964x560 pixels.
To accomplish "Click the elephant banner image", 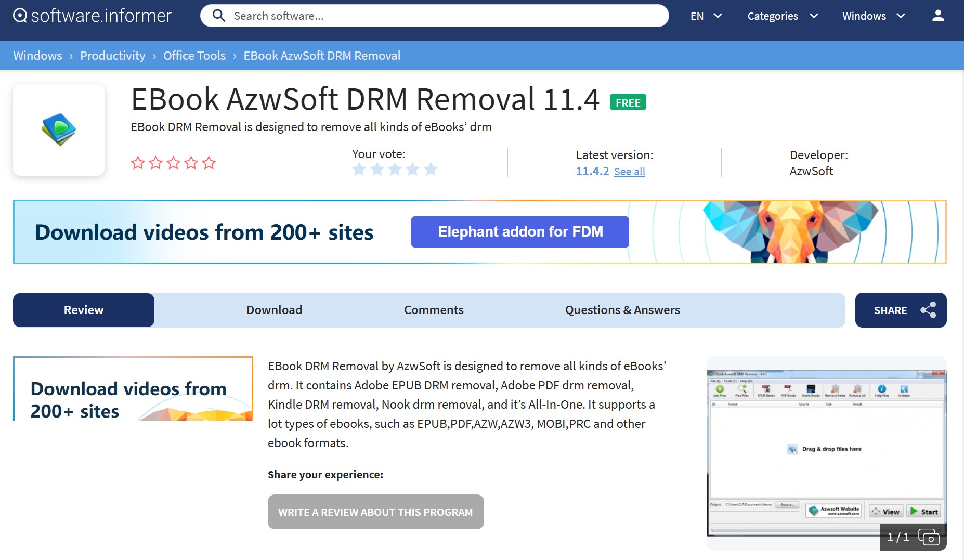I will tap(790, 232).
